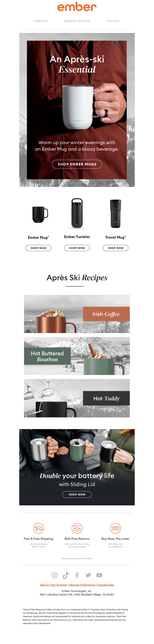The height and width of the screenshot is (644, 154).
Task: Click the Shop Ember Mugs button
Action: [77, 164]
